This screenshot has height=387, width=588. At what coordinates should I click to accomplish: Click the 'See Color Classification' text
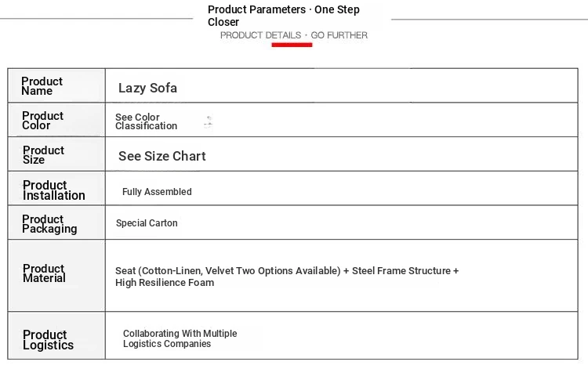146,121
